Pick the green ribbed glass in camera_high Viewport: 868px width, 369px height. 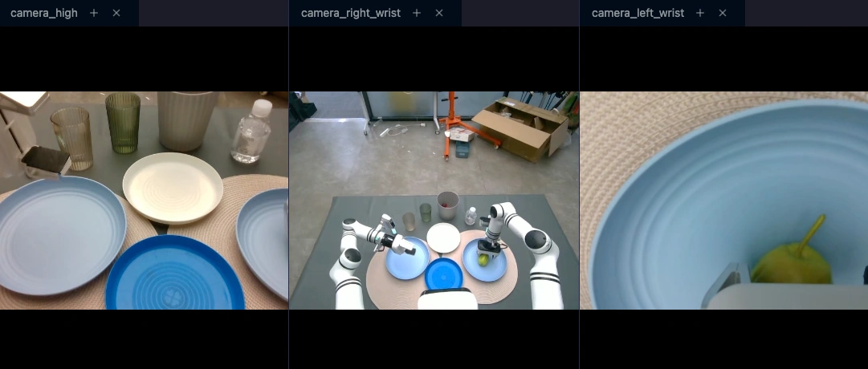pyautogui.click(x=123, y=122)
